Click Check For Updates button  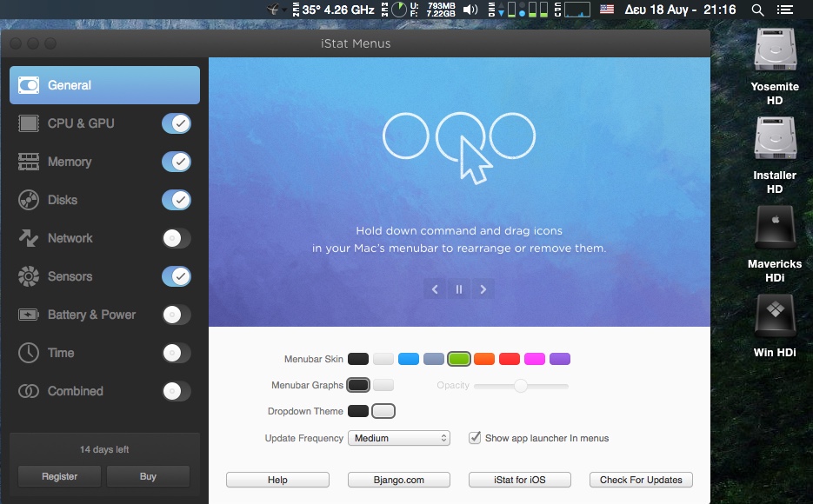click(641, 480)
